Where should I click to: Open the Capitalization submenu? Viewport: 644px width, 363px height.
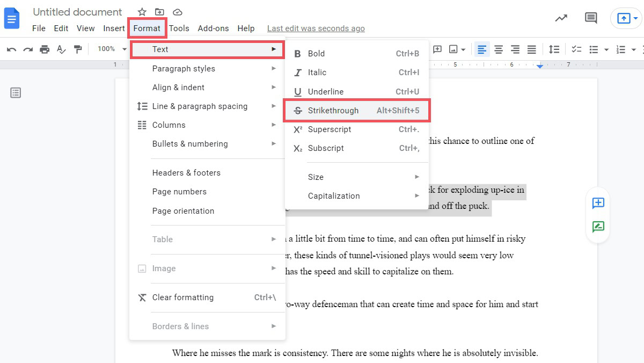click(x=334, y=195)
